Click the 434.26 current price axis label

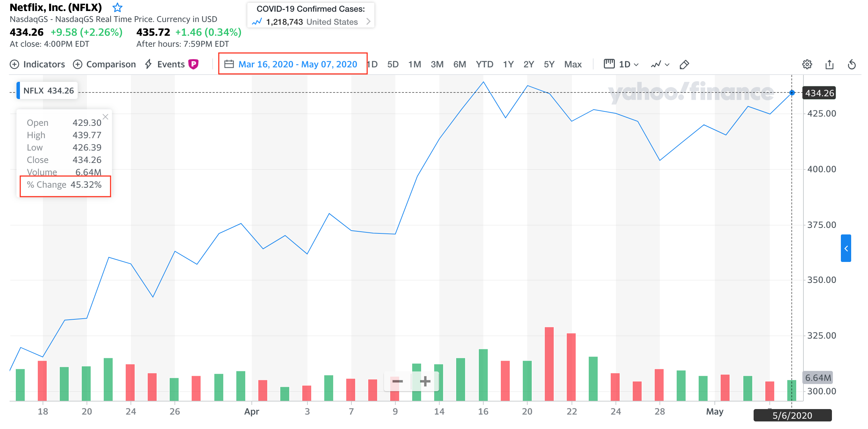[819, 93]
